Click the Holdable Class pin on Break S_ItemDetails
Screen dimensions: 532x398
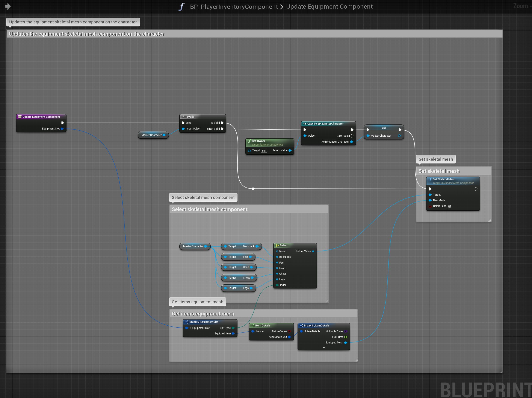pos(346,332)
